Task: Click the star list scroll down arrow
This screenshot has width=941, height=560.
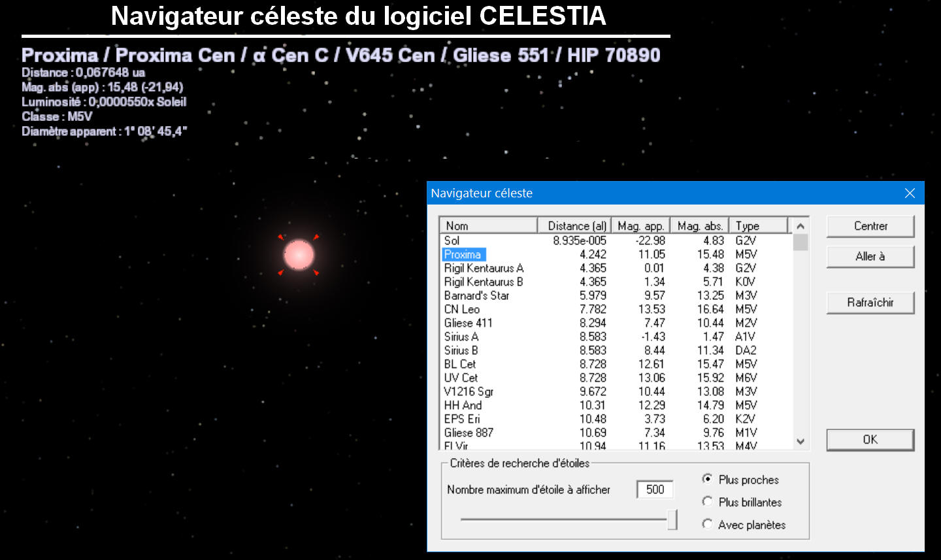Action: [x=801, y=442]
